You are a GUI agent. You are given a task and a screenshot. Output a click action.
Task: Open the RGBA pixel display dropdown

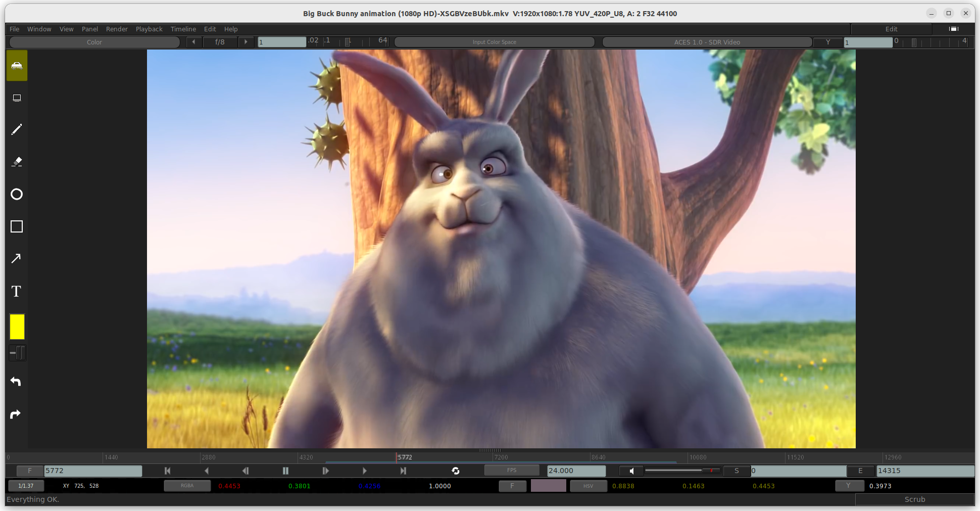pos(187,486)
